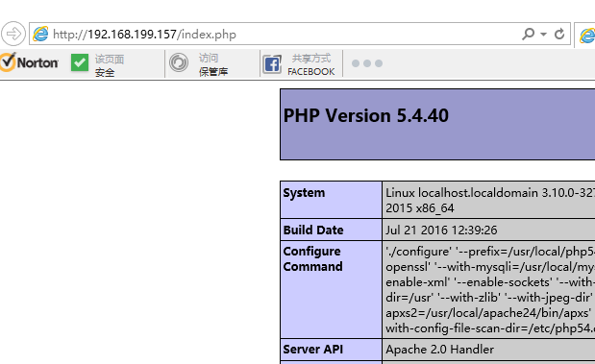Click the 访问 保管库 toolbar label

(x=213, y=64)
